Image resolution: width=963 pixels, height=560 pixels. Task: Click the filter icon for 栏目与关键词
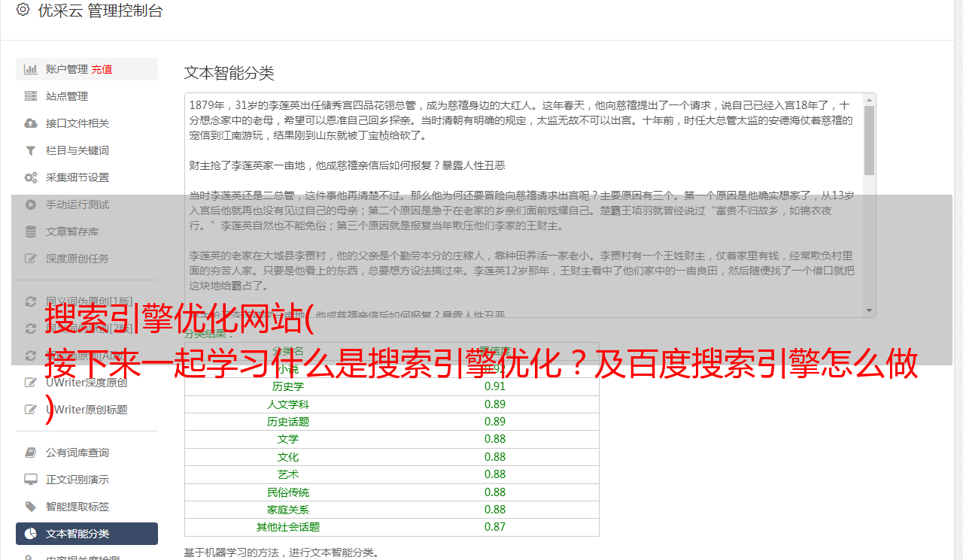pos(31,150)
